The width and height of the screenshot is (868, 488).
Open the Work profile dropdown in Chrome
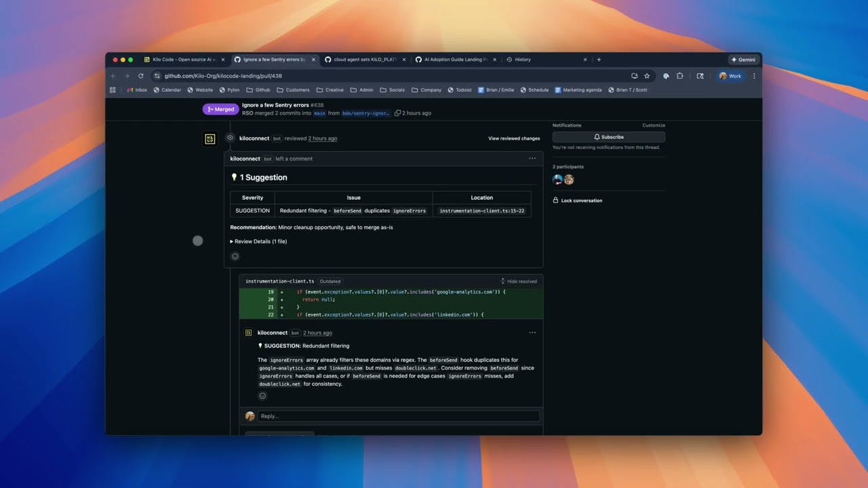731,76
